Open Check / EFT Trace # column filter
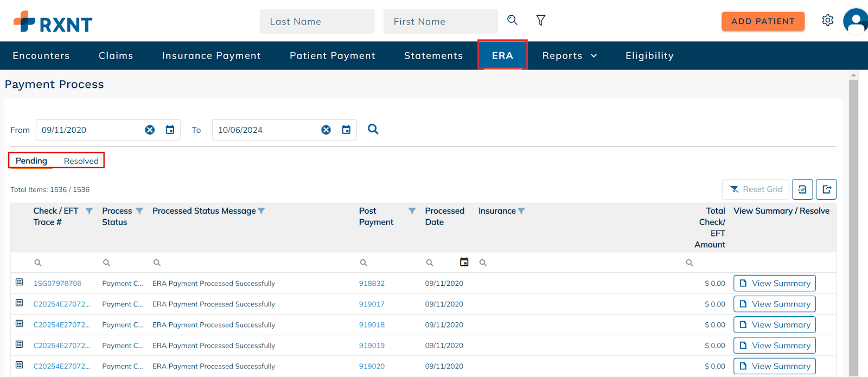This screenshot has width=868, height=377. 89,211
